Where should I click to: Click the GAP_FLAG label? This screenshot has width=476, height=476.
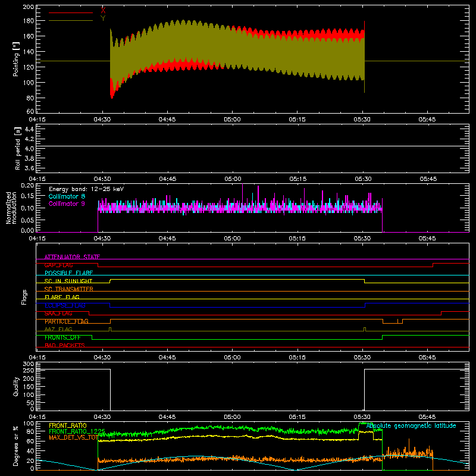(58, 265)
